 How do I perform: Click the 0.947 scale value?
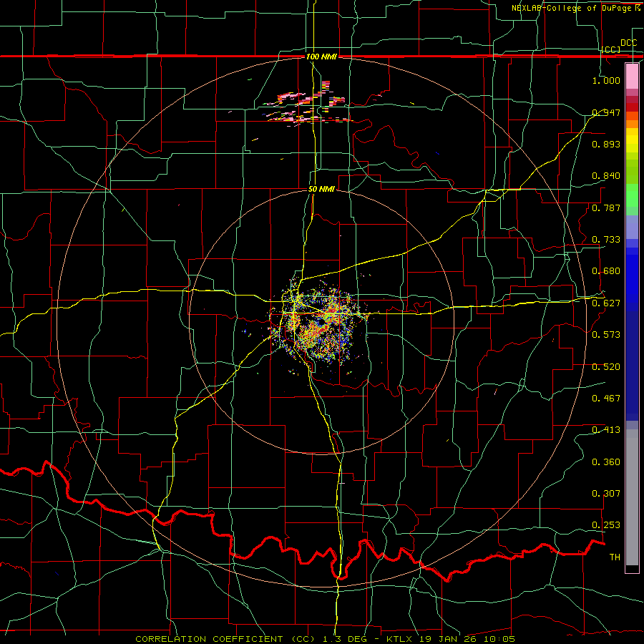click(606, 112)
